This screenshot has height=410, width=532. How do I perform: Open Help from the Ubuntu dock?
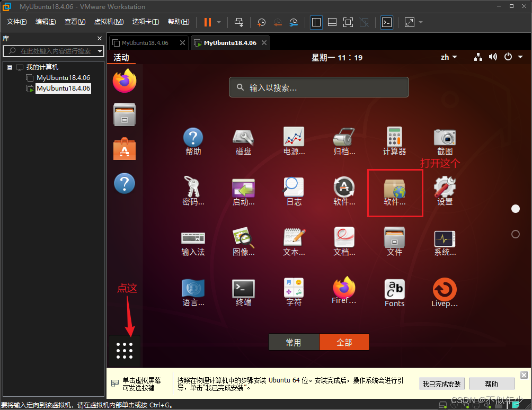(x=125, y=183)
